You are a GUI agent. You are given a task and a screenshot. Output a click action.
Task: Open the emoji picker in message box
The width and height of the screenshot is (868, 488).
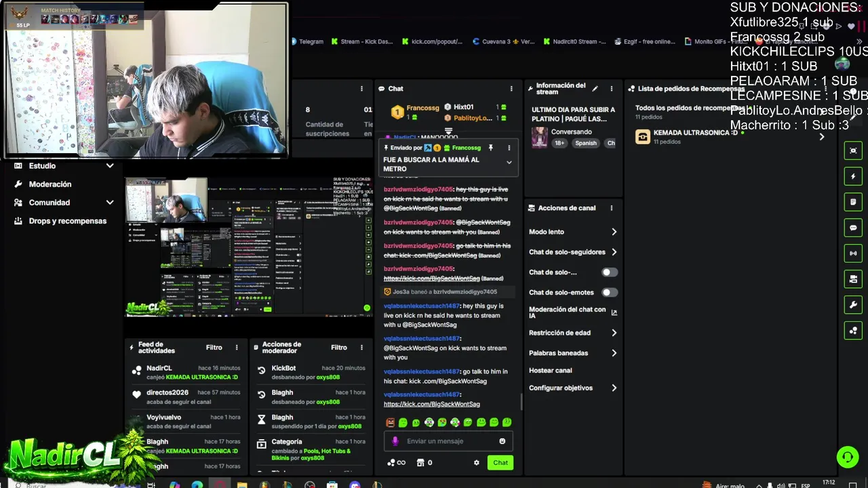point(502,441)
